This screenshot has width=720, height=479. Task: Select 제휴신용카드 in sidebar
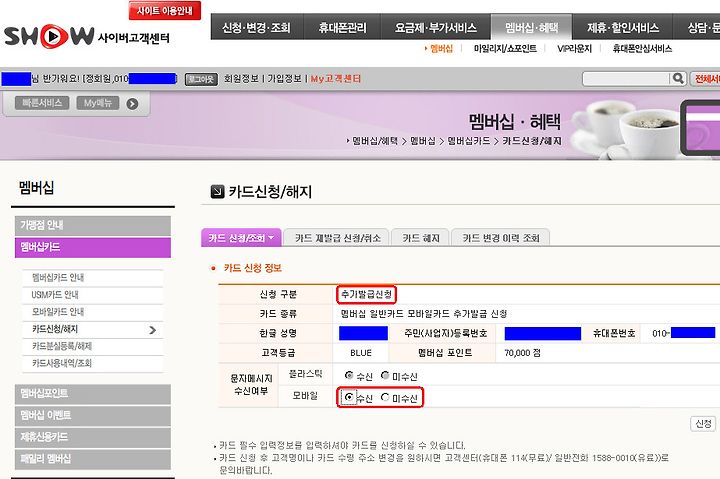93,437
